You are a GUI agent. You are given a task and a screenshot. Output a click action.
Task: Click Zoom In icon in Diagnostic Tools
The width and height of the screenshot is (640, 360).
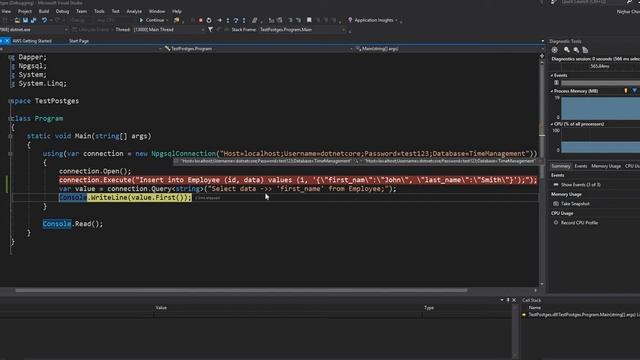(567, 50)
